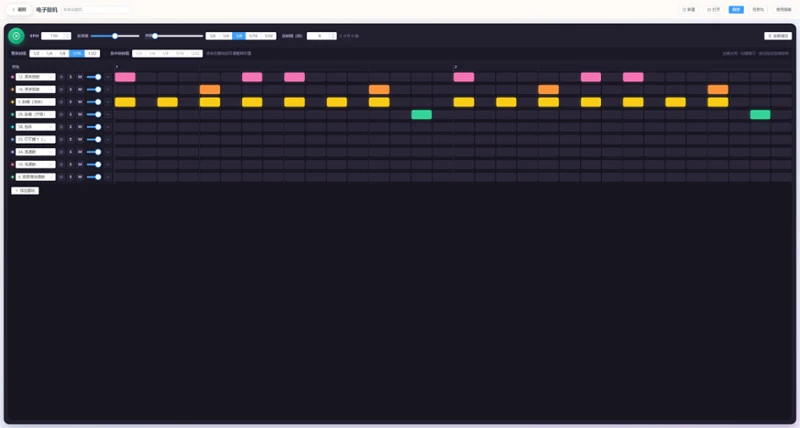This screenshot has width=800, height=428.
Task: Open instrument dropdown for track 5
Action: click(35, 102)
